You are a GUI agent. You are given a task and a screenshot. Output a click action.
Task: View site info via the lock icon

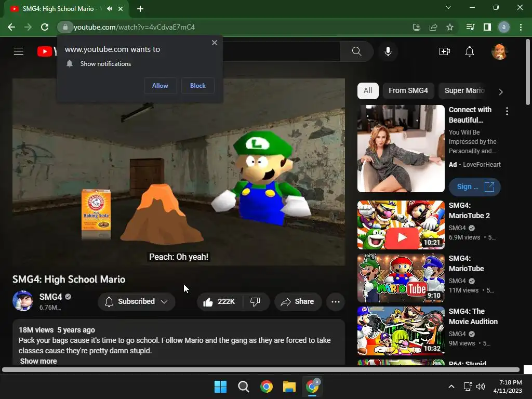tap(65, 27)
